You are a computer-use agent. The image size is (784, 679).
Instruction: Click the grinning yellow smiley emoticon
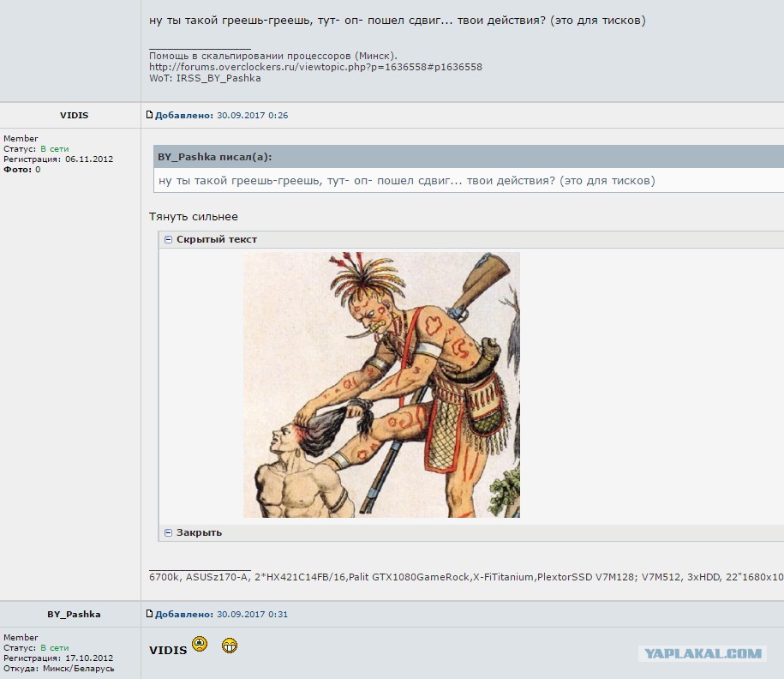230,646
